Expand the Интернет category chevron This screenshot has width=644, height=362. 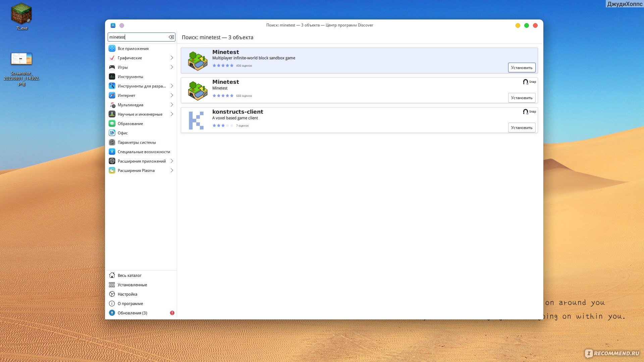coord(172,96)
